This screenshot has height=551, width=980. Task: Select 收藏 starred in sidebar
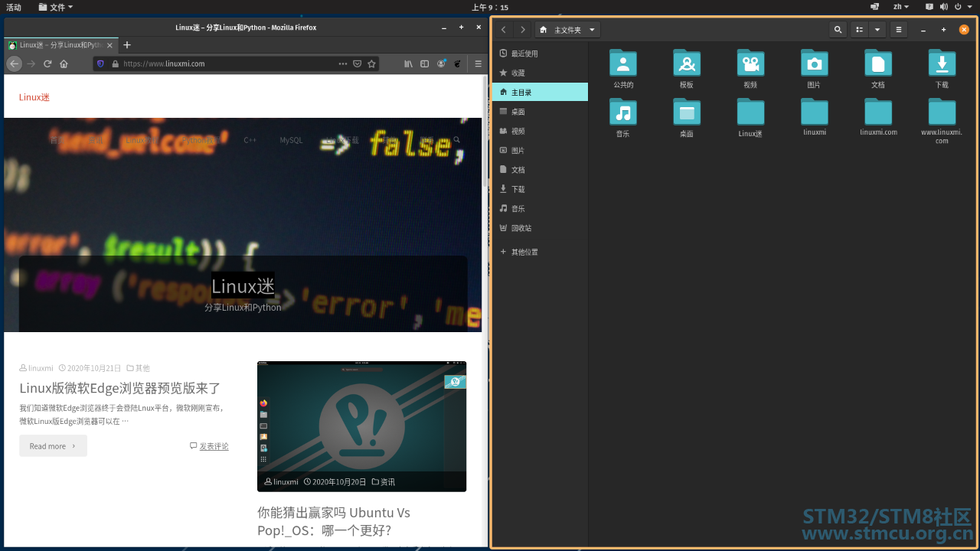click(540, 73)
